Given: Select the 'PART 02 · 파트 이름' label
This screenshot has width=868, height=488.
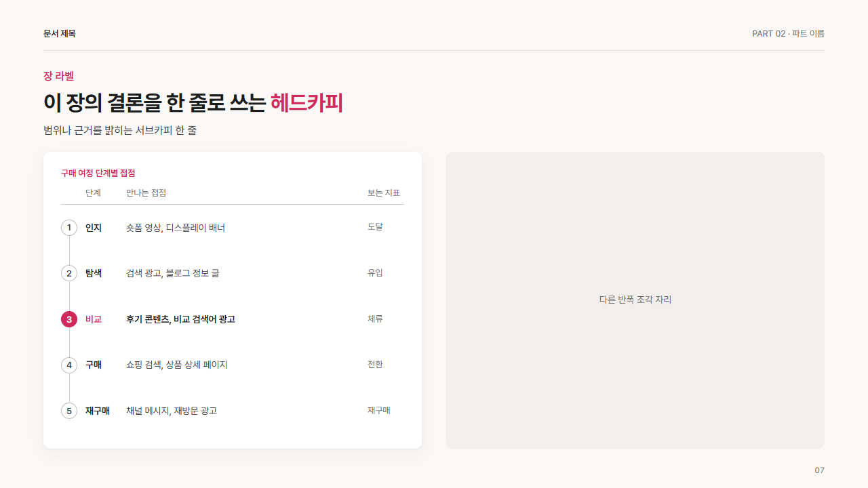Looking at the screenshot, I should (x=788, y=33).
